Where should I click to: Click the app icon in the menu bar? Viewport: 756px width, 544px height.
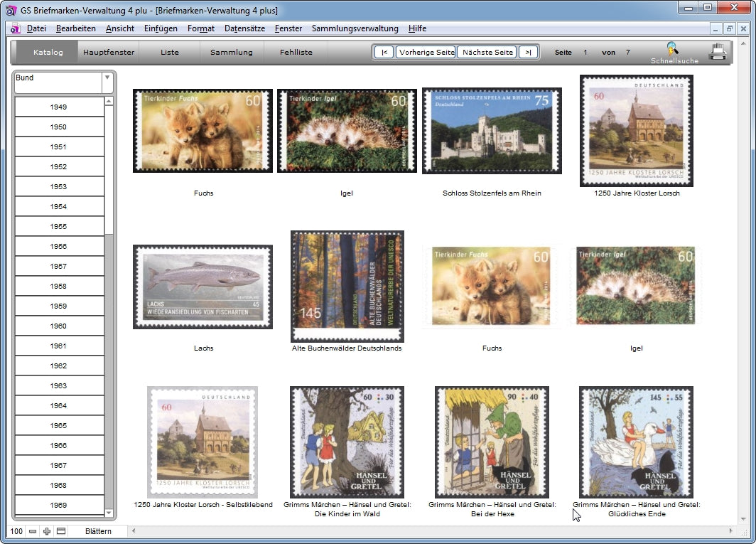[x=15, y=28]
